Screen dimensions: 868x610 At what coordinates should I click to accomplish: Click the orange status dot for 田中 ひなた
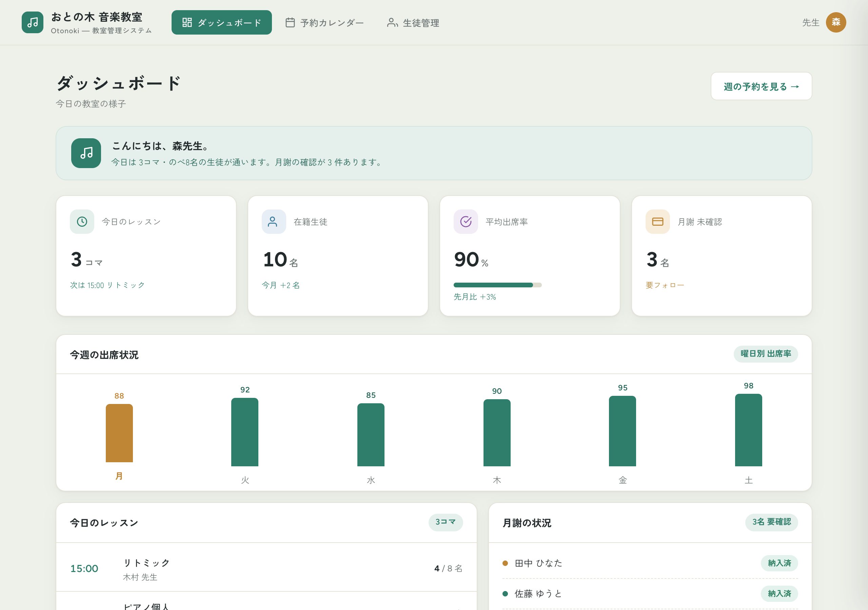(x=505, y=563)
